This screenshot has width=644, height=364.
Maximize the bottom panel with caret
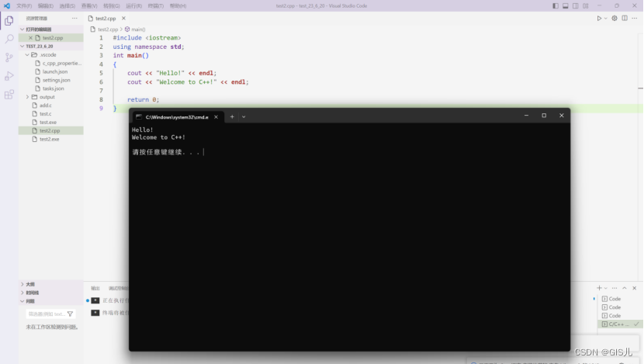pos(625,288)
